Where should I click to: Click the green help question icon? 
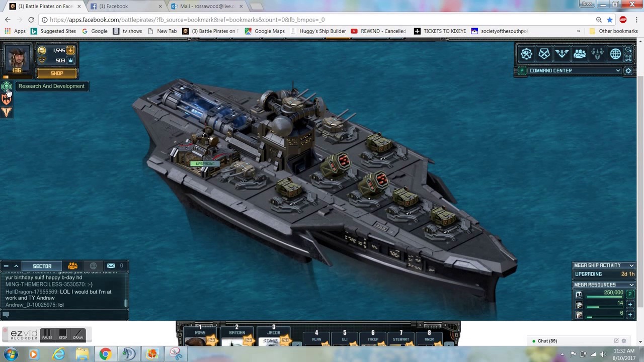(x=522, y=71)
